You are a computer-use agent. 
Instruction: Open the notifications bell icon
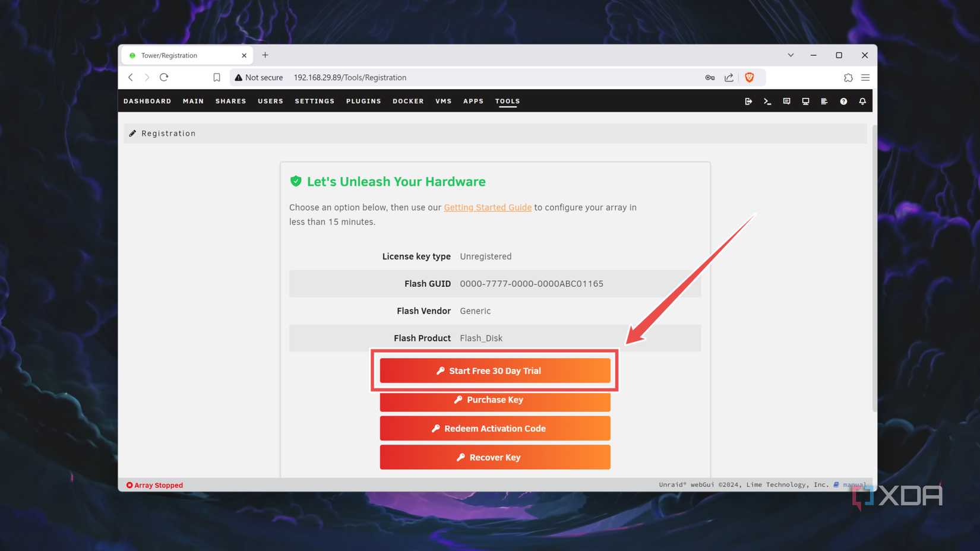click(862, 102)
